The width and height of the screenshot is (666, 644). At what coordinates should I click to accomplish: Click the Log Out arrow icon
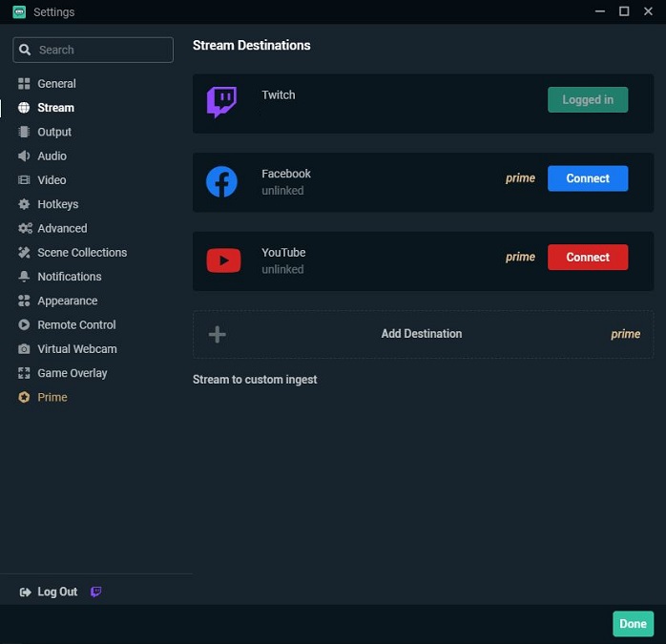[x=26, y=592]
